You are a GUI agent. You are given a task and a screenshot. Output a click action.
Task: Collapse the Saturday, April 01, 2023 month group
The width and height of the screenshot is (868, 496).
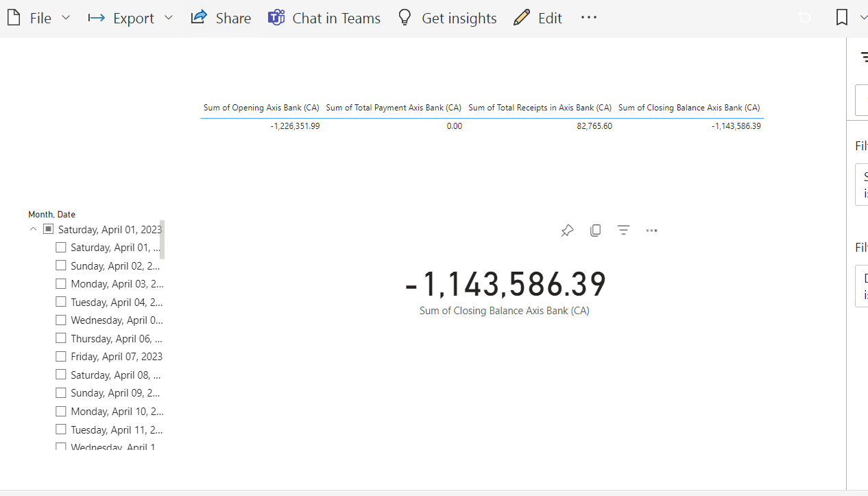point(33,229)
